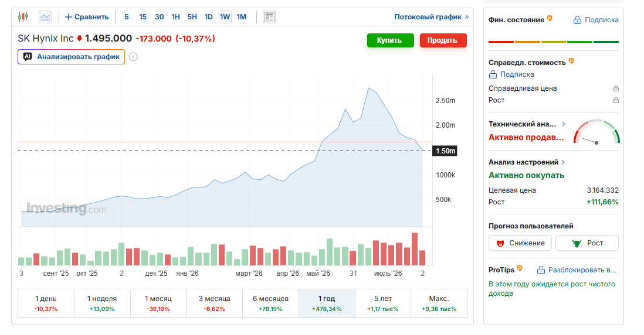This screenshot has width=644, height=335.
Task: Select the Макс. range tab
Action: (439, 303)
